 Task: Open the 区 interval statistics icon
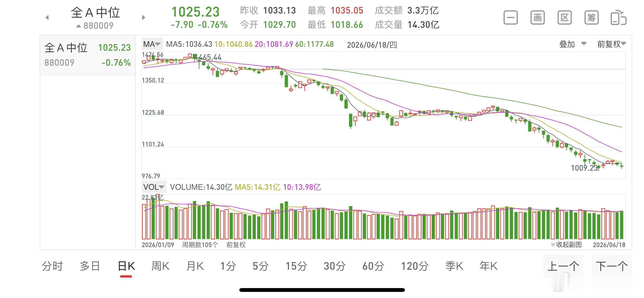(564, 18)
